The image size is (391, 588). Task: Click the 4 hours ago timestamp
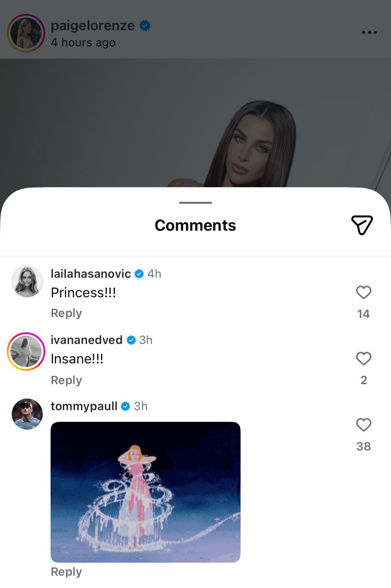coord(83,42)
